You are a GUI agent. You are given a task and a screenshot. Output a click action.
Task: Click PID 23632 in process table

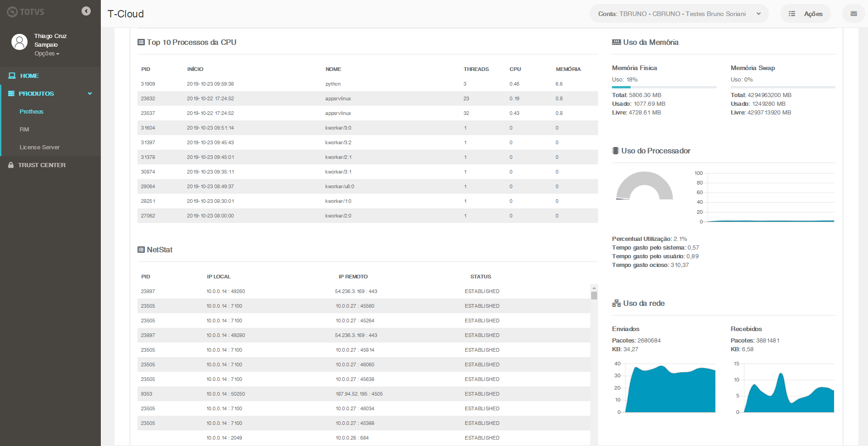tap(148, 98)
